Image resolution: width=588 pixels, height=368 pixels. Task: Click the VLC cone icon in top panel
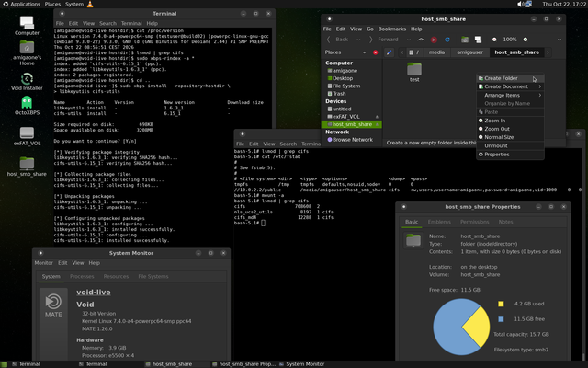(90, 4)
